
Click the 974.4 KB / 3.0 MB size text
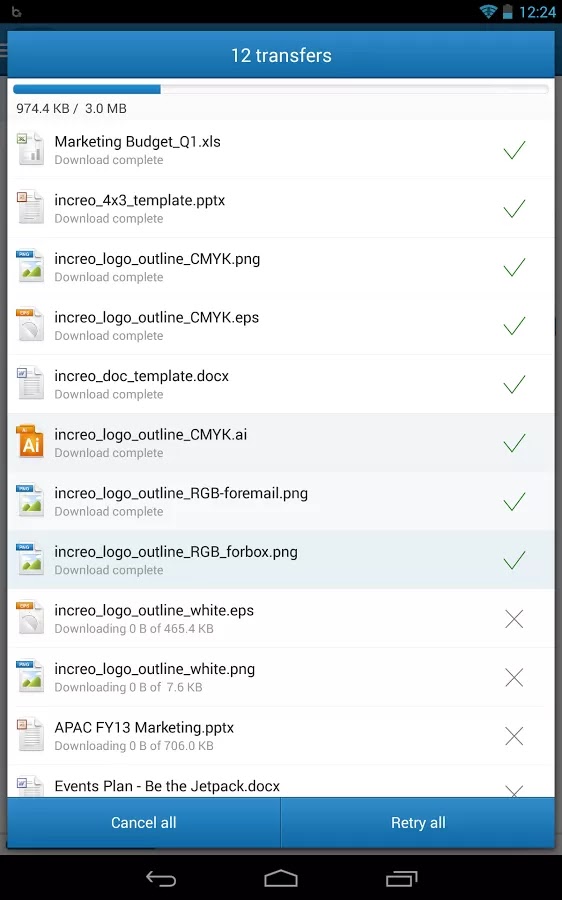pos(71,108)
